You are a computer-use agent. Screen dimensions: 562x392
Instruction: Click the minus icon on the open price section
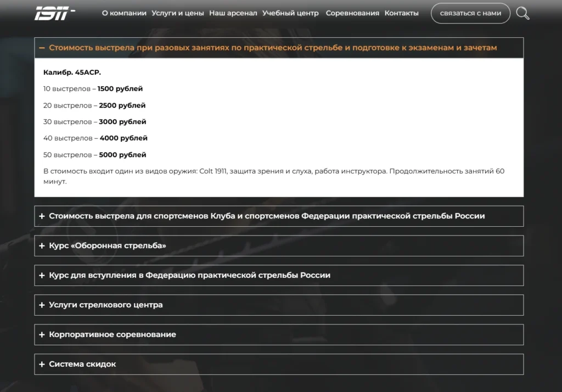tap(42, 48)
